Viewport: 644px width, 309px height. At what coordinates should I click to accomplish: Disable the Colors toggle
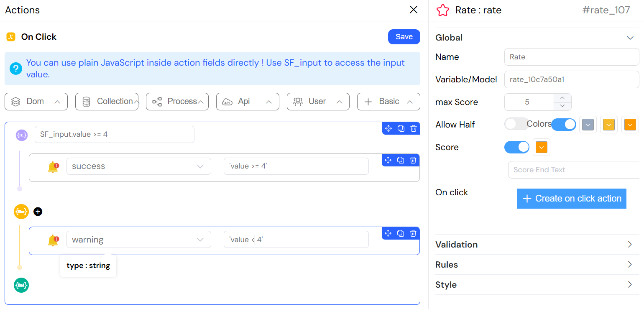tap(564, 124)
